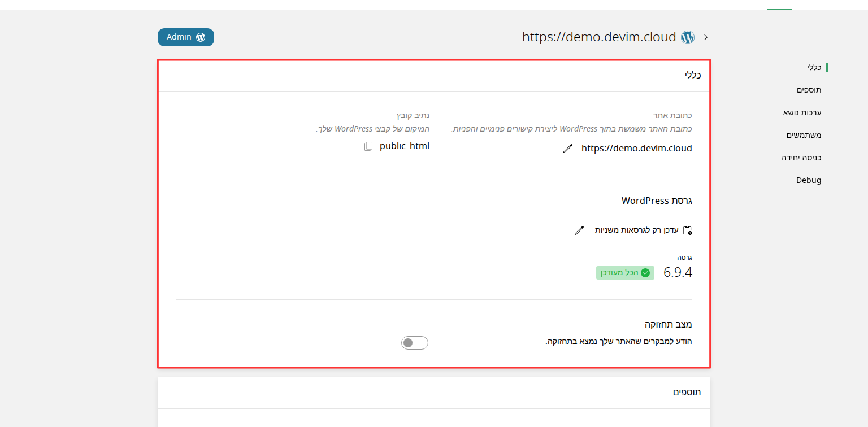This screenshot has height=427, width=868.
Task: Click the מצב תחזוקה heading
Action: (669, 324)
